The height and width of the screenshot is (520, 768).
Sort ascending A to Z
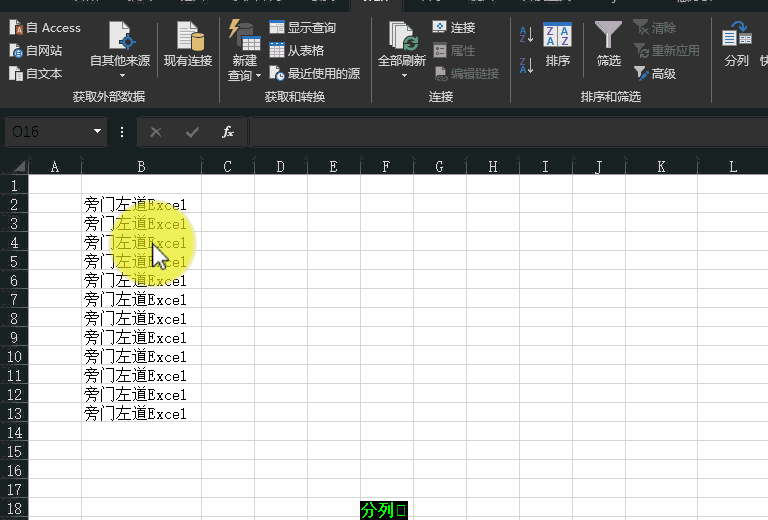(x=527, y=34)
